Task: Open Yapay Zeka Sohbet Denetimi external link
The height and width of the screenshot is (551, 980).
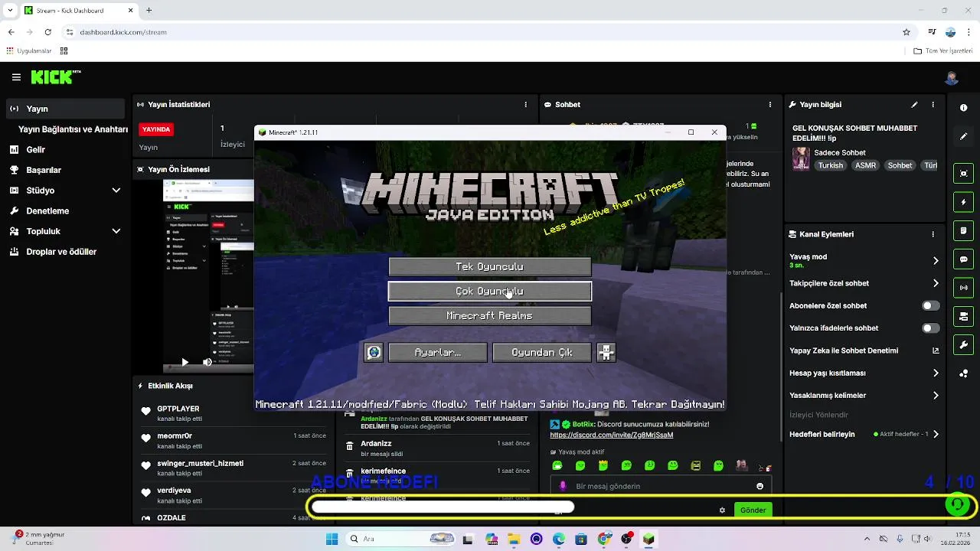Action: pyautogui.click(x=936, y=350)
